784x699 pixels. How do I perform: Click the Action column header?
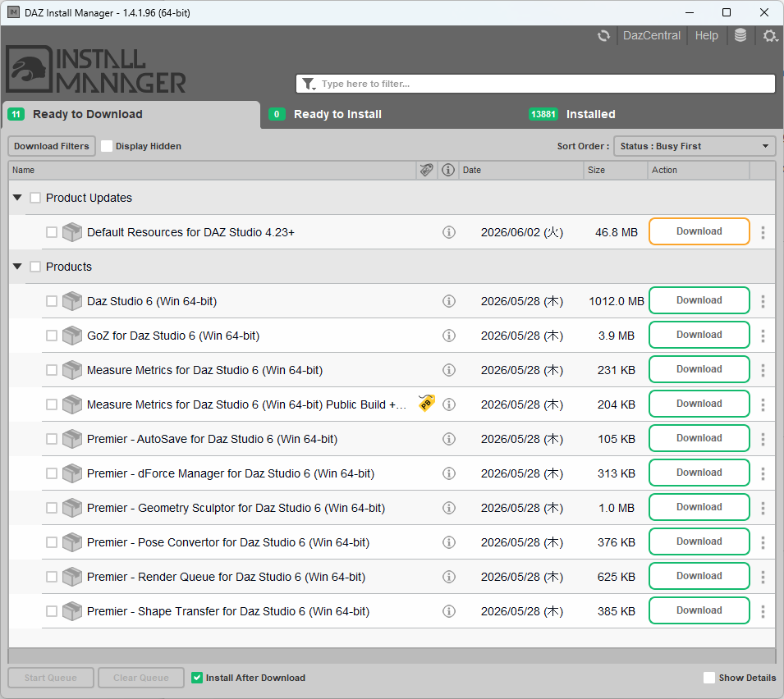tap(698, 170)
